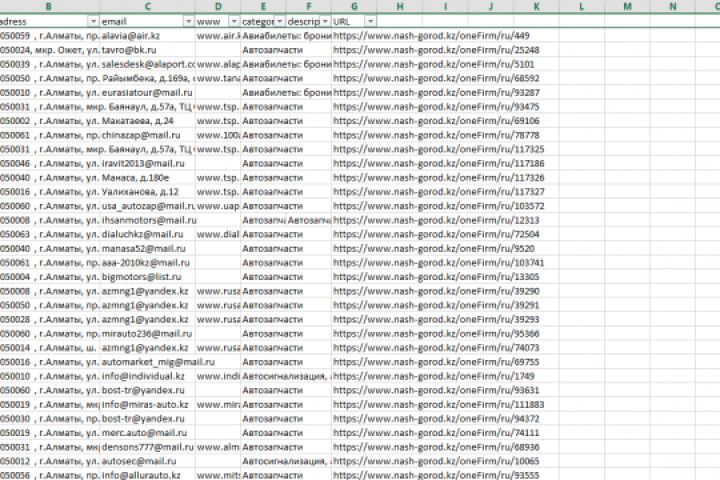Open the URL ending in oneFirm/ru/5101

[434, 64]
